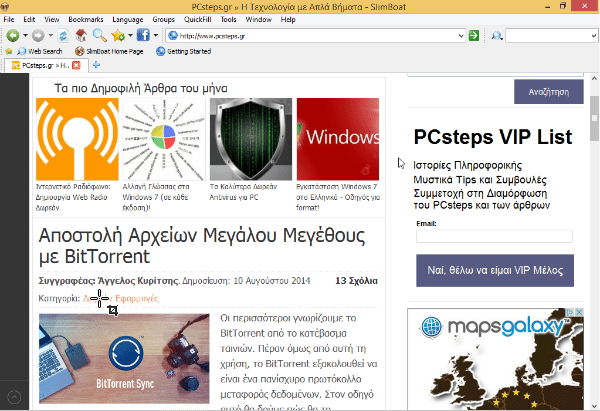Expand the search box dropdown arrow
This screenshot has height=411, width=600.
(x=593, y=36)
